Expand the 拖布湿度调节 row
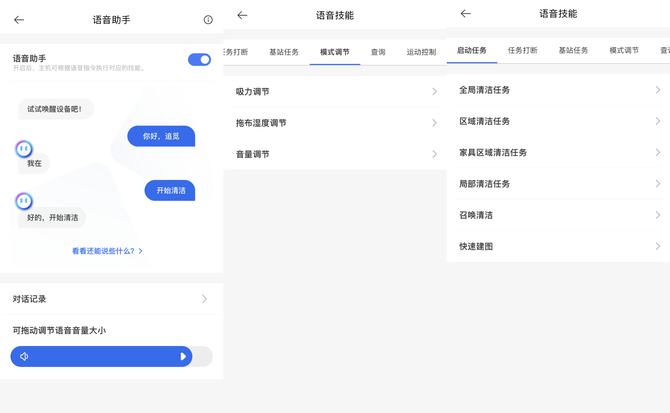Viewport: 670px width, 413px height. [336, 123]
